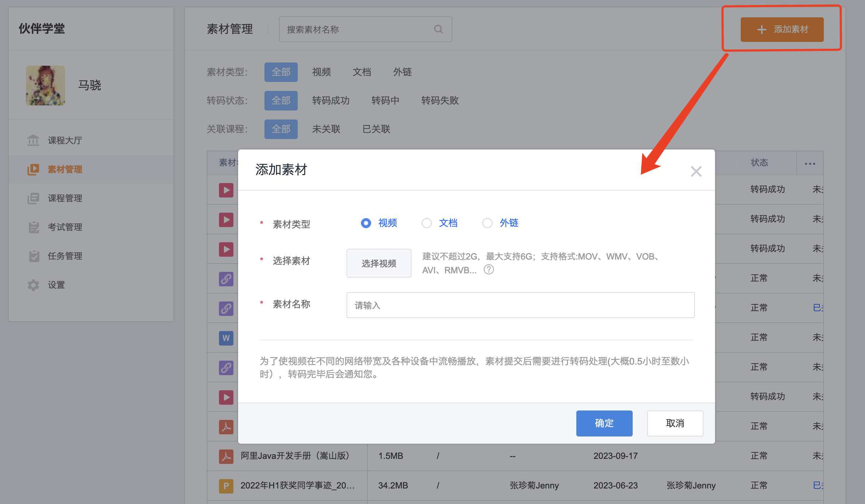
Task: Close the 添加素材 dialog with the X icon
Action: [x=696, y=171]
